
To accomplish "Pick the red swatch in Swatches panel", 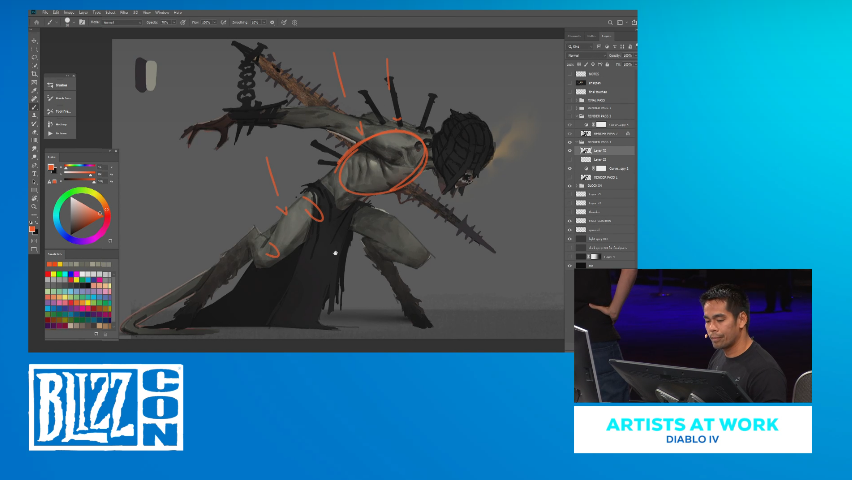I will click(48, 274).
